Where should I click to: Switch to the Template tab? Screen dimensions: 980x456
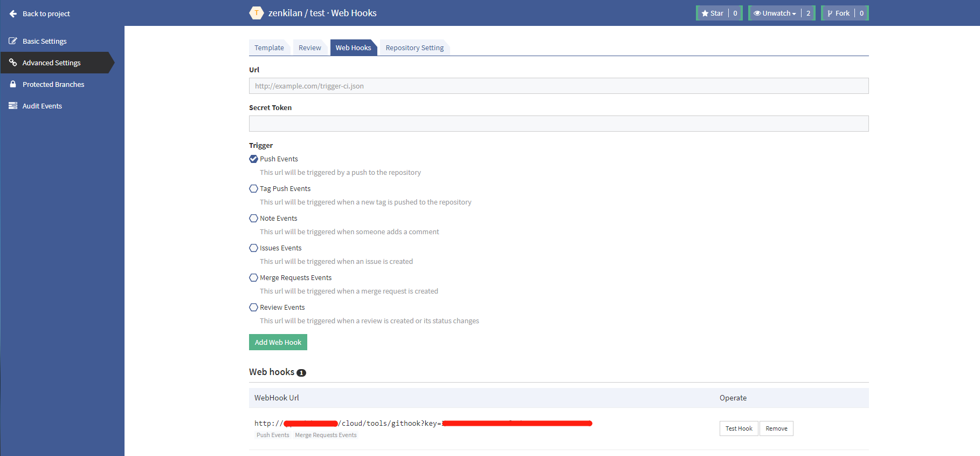269,47
